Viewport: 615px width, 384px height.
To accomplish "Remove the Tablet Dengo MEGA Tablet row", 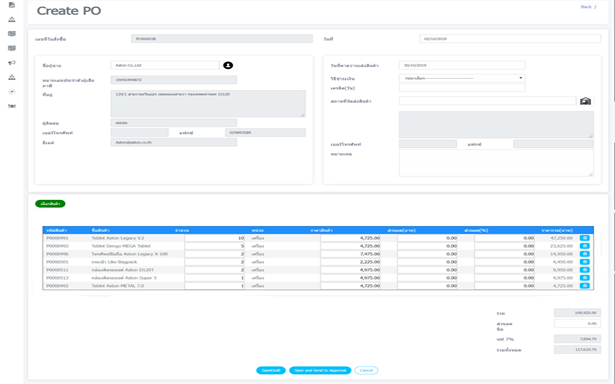I will click(584, 246).
